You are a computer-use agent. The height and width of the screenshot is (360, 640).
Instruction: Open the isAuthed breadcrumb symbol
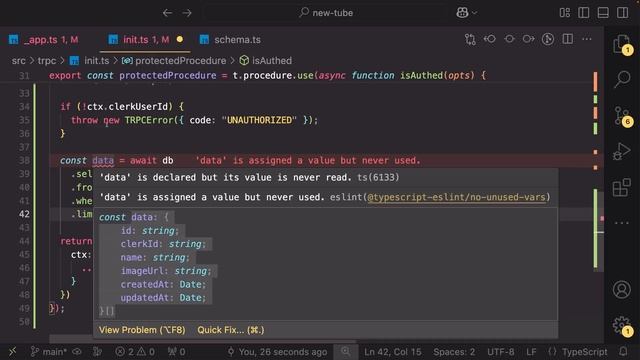click(x=266, y=61)
